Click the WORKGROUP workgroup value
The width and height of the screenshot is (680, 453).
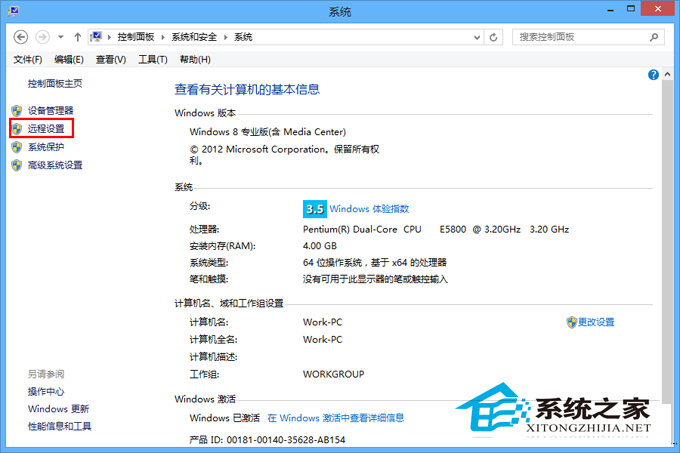click(333, 374)
